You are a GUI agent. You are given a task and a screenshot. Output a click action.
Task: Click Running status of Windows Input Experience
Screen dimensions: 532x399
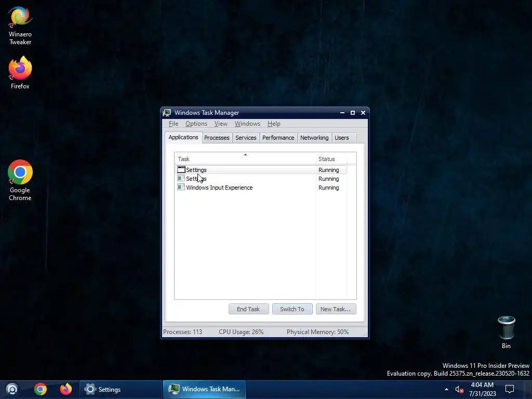(x=328, y=188)
